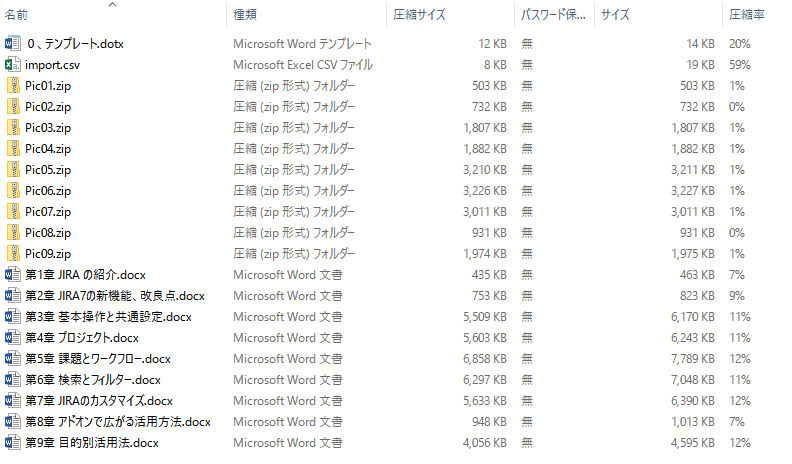Sort by the パスワード保... column header
The height and width of the screenshot is (464, 792).
point(553,15)
